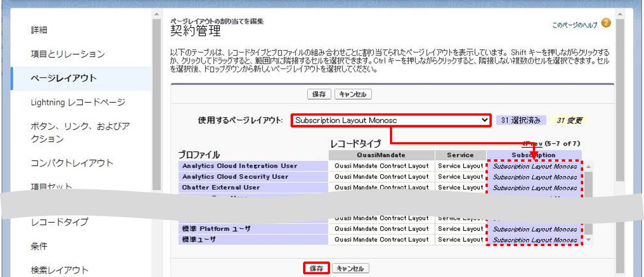
Task: Open 詳細 in sidebar
Action: [x=39, y=30]
